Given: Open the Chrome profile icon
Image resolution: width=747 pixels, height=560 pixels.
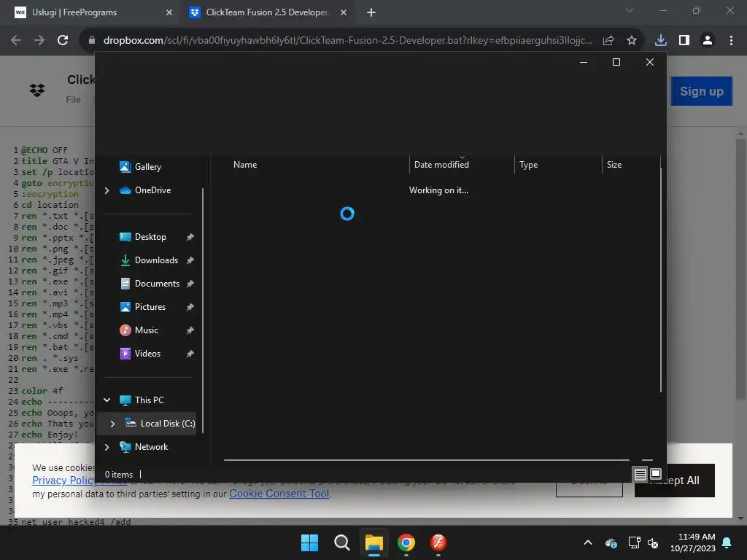Looking at the screenshot, I should tap(708, 41).
